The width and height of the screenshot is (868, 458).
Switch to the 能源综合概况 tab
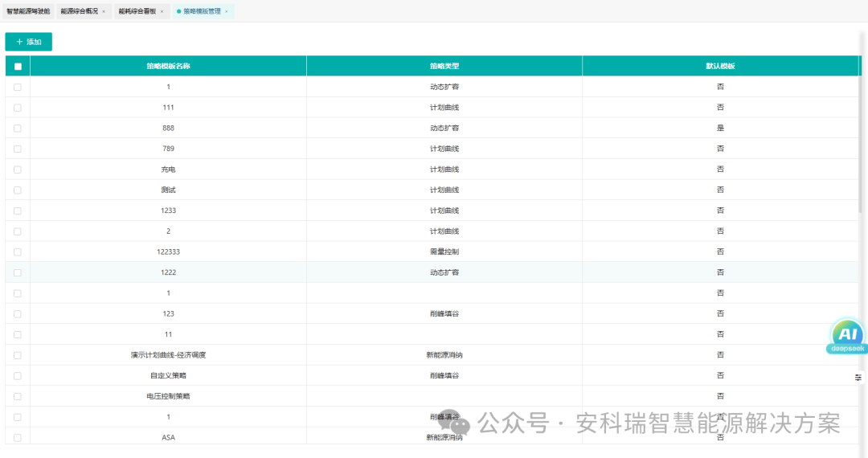click(x=79, y=12)
